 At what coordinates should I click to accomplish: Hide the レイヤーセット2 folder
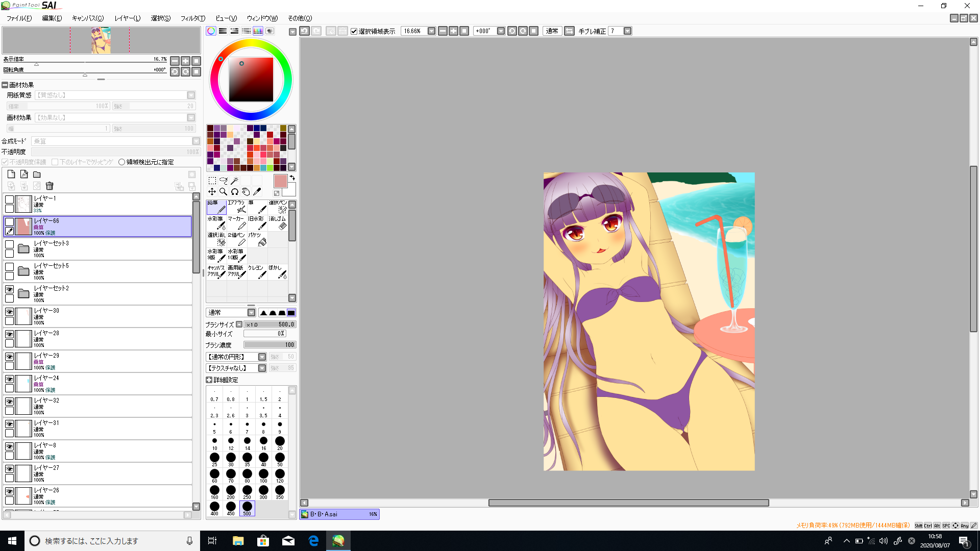pyautogui.click(x=9, y=289)
